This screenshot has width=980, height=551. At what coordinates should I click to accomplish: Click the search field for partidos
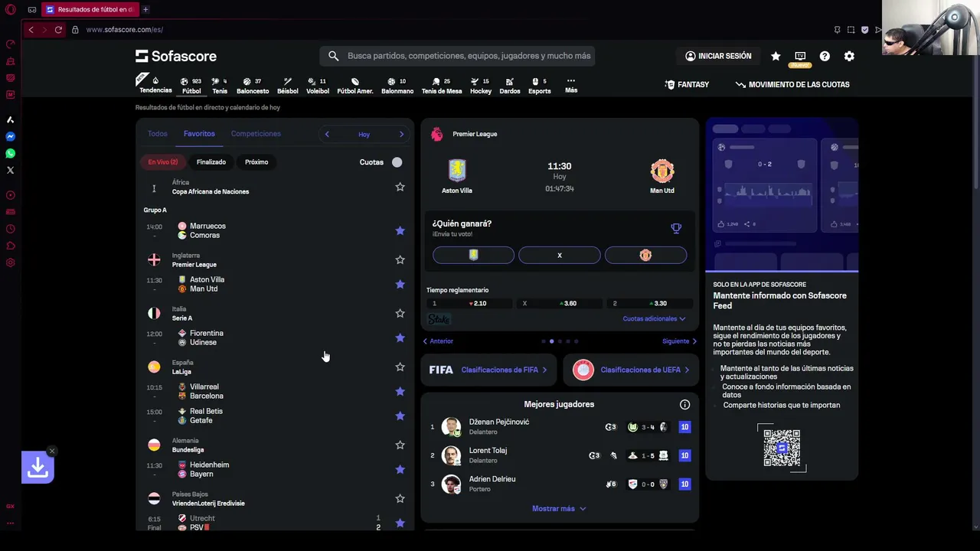pyautogui.click(x=457, y=56)
